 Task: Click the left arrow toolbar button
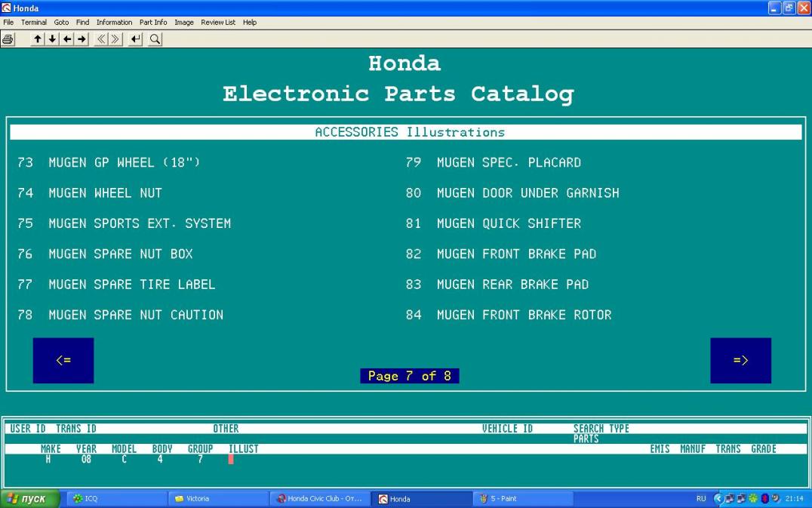pos(67,39)
